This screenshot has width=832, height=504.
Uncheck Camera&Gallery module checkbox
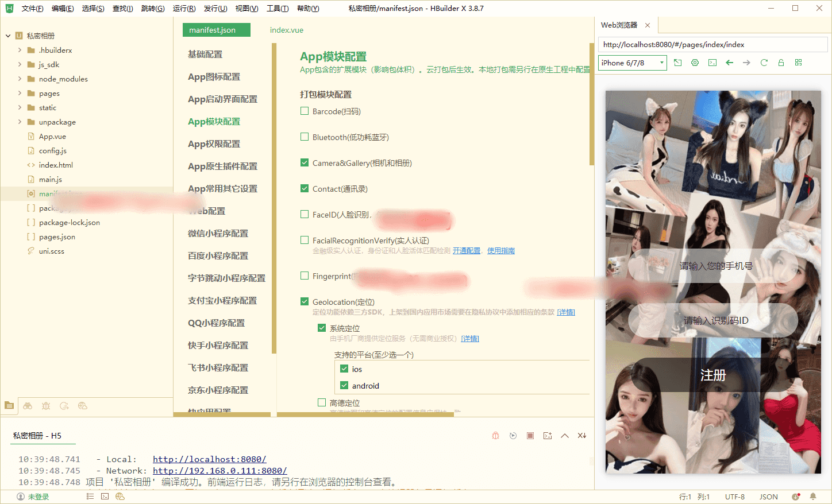pyautogui.click(x=305, y=163)
